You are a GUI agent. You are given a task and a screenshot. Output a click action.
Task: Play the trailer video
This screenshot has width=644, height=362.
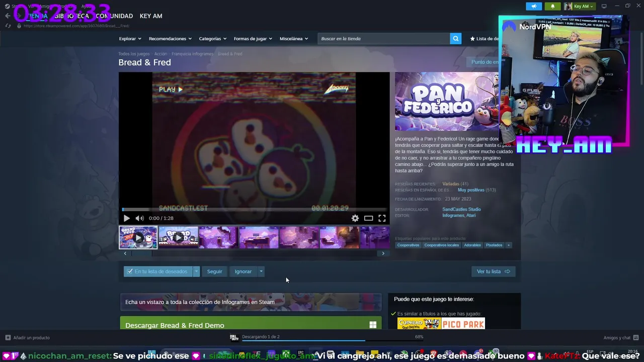click(126, 218)
